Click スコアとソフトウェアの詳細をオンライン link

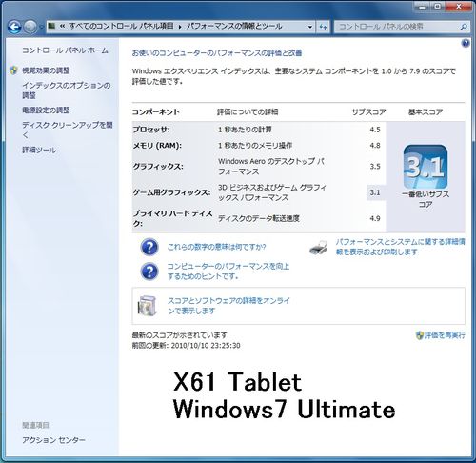pos(228,306)
